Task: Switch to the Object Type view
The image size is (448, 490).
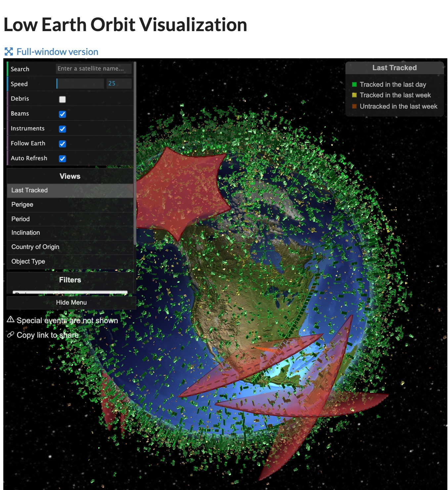Action: 70,262
